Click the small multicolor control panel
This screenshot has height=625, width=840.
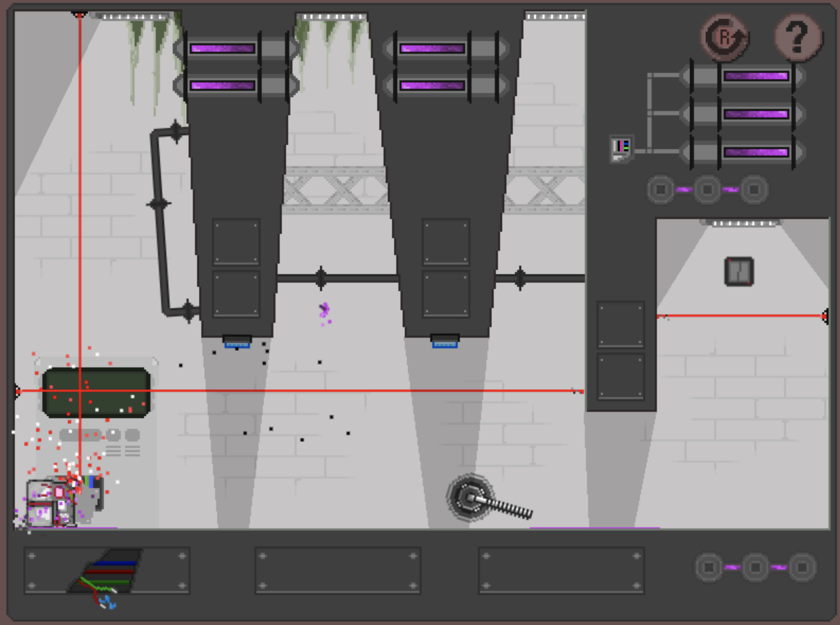point(621,148)
